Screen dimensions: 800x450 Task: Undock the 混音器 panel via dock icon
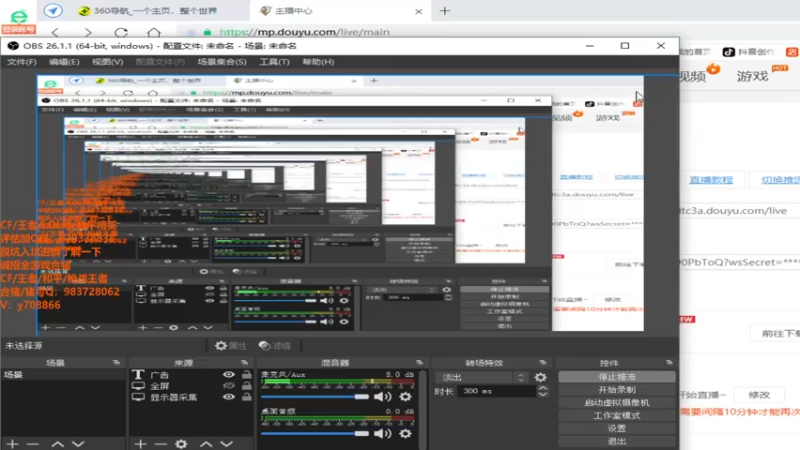[419, 363]
